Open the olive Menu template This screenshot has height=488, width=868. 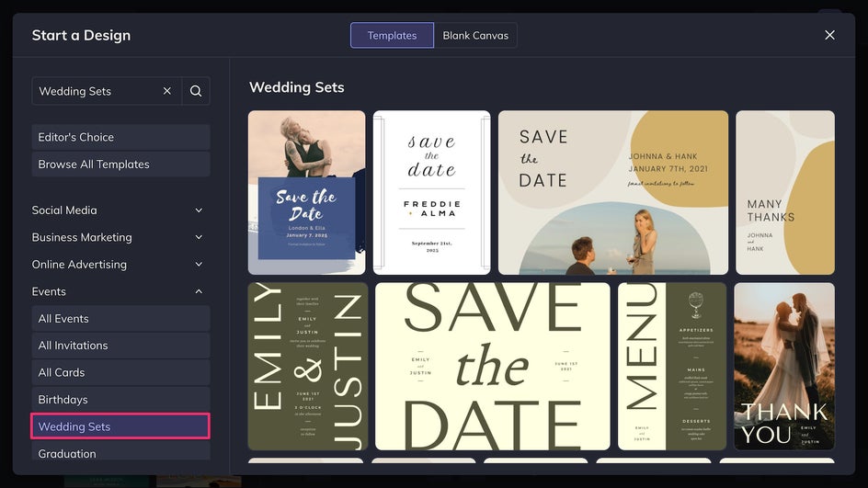point(672,367)
